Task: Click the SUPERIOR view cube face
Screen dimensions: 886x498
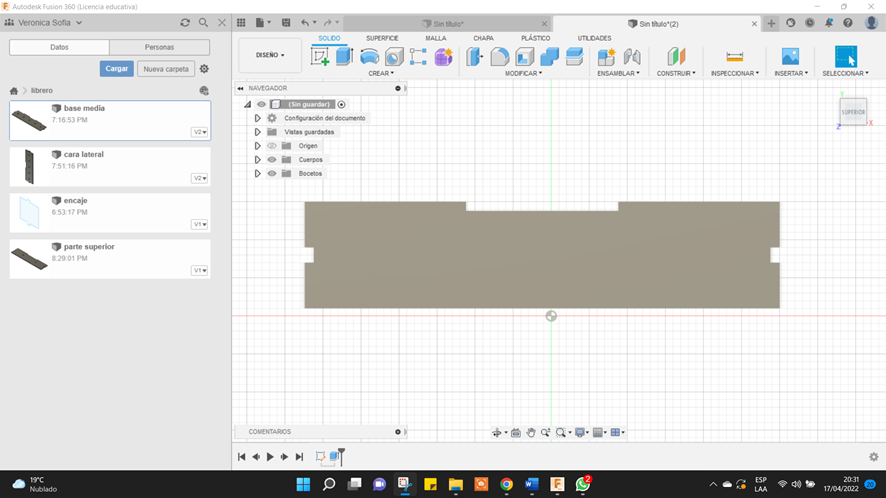Action: (x=853, y=112)
